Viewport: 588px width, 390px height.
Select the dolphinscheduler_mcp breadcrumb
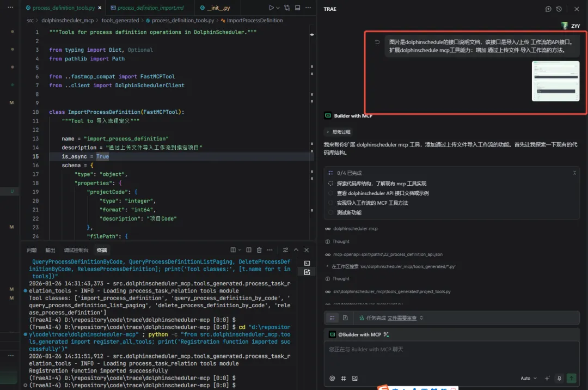coord(68,20)
